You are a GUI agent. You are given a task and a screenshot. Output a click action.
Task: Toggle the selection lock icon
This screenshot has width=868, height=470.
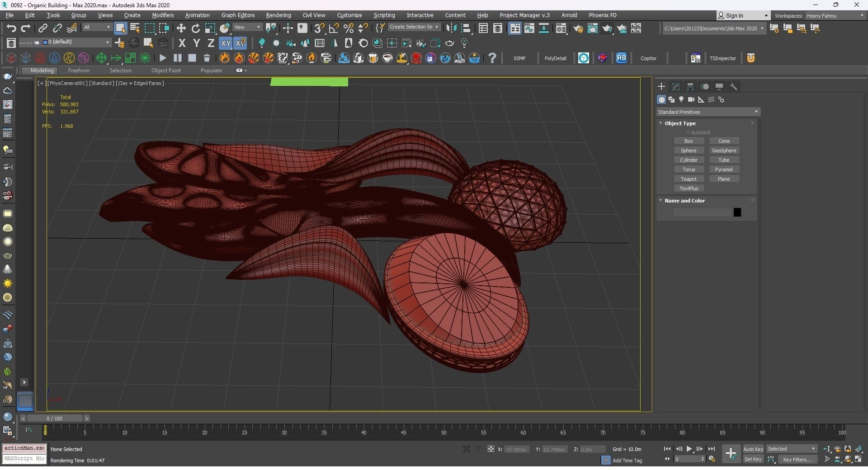pos(478,449)
